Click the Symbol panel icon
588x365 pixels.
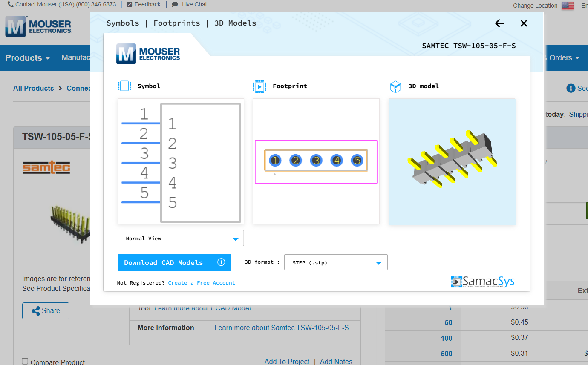pos(124,86)
